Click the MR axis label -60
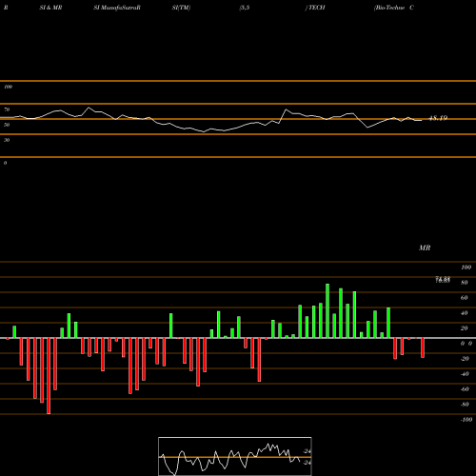 click(x=465, y=389)
